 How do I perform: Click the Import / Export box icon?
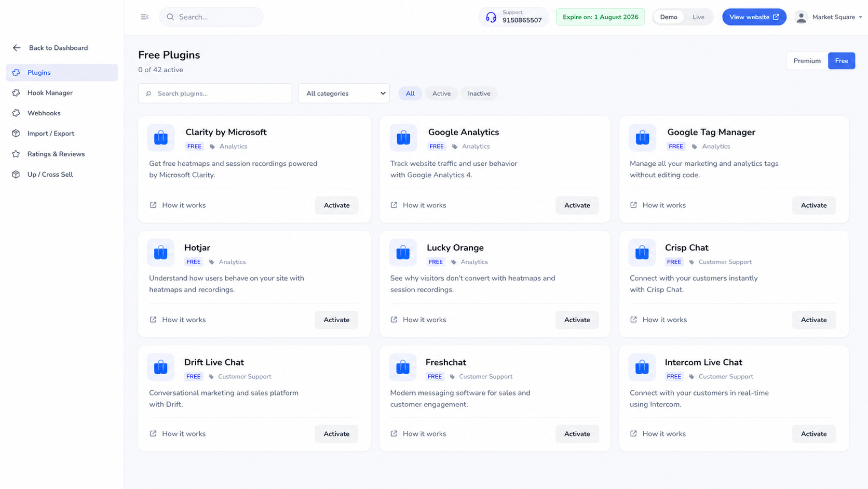(x=16, y=134)
